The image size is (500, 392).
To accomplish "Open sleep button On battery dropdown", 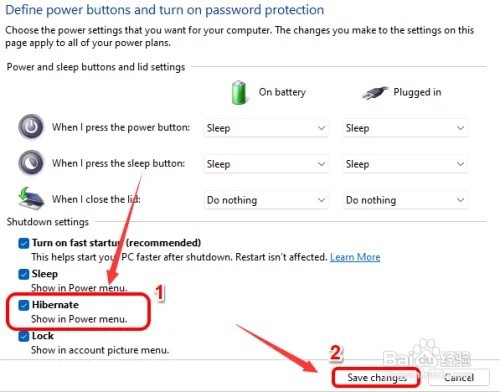I will pyautogui.click(x=266, y=164).
